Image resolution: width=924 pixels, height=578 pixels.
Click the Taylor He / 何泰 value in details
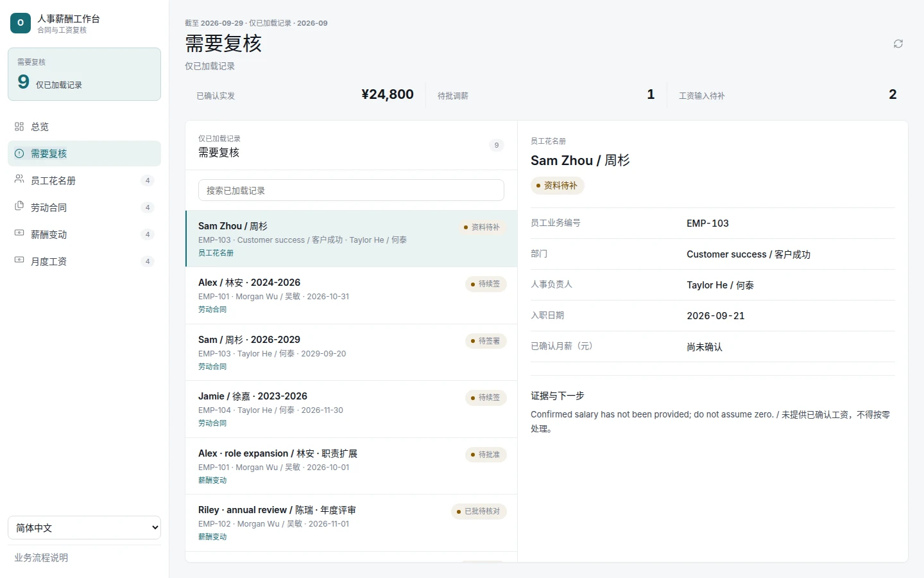(720, 285)
